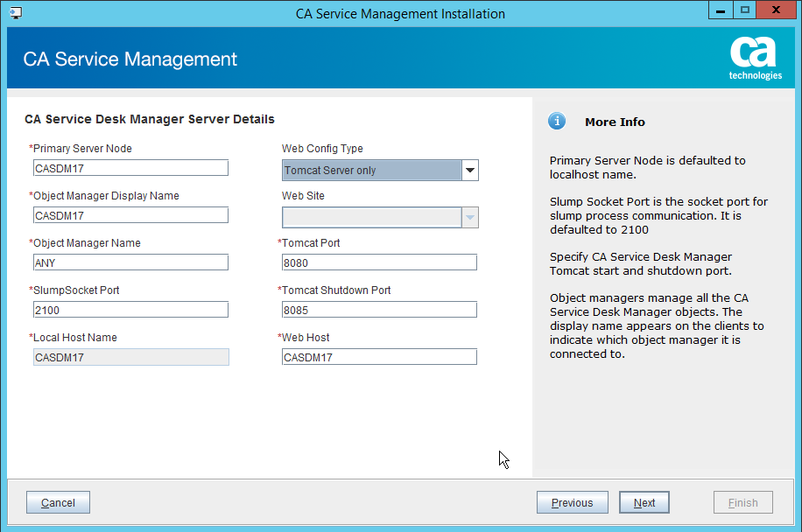This screenshot has height=532, width=802.
Task: Maximize the installation window
Action: coord(745,10)
